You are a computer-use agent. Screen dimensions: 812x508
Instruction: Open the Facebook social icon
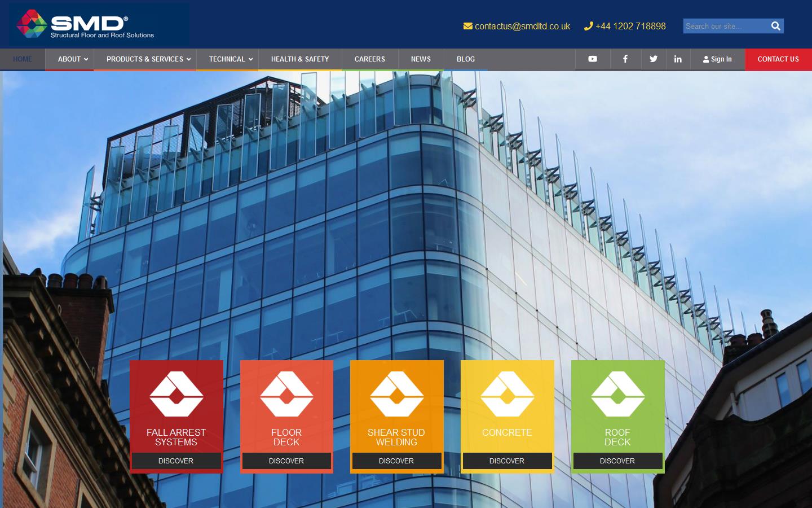click(x=625, y=59)
